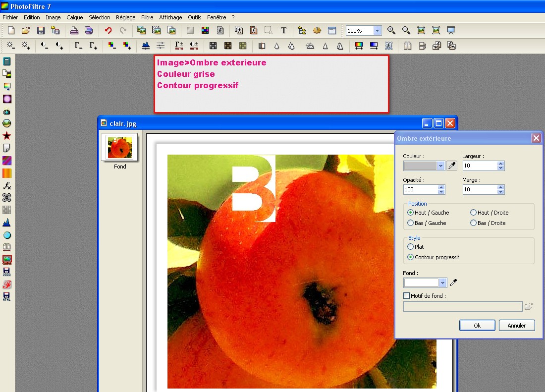Increase Opacité value with up arrow
Viewport: 545px width, 392px height.
click(x=441, y=187)
